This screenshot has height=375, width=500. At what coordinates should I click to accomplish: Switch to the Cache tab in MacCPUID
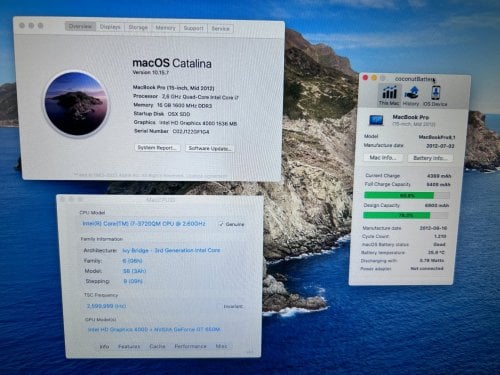point(157,346)
